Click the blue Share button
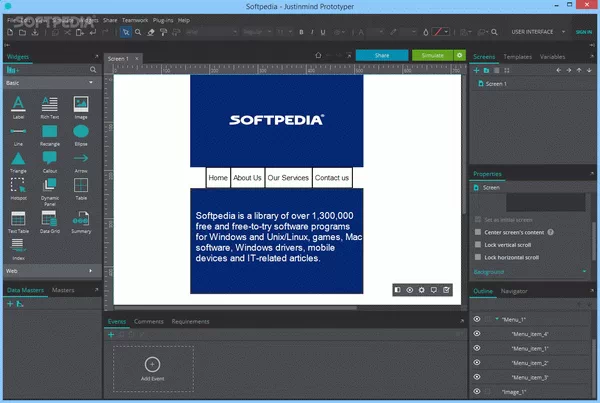600x403 pixels. pos(381,55)
